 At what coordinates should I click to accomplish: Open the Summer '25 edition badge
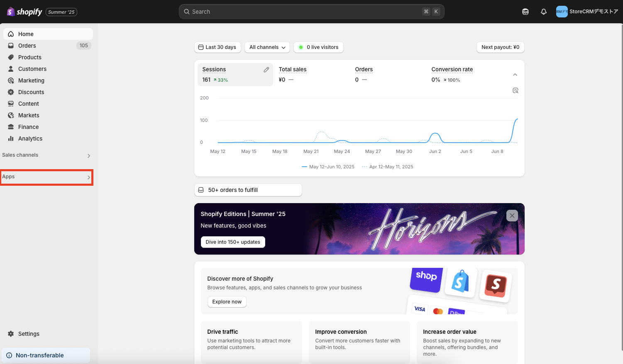(61, 12)
